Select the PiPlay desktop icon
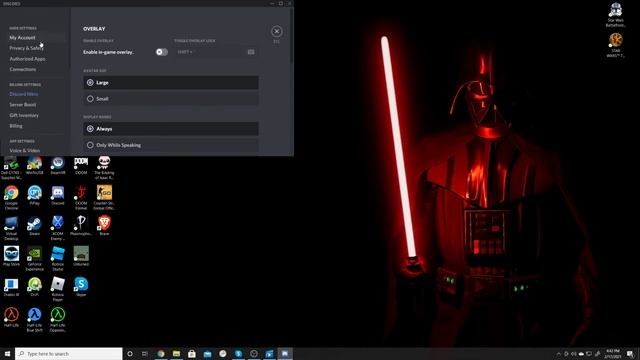This screenshot has width=640, height=360. [35, 195]
